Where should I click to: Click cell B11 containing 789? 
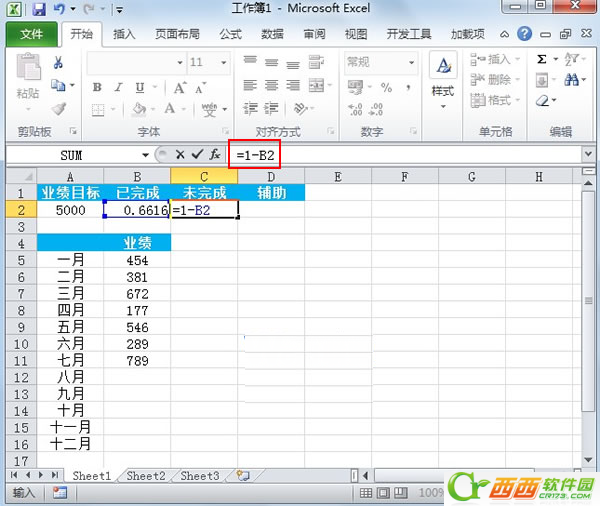pos(137,360)
